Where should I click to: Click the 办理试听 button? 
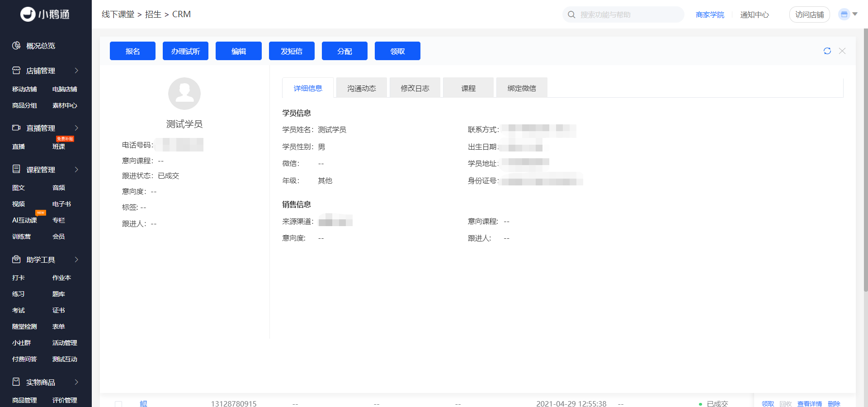[x=185, y=51]
